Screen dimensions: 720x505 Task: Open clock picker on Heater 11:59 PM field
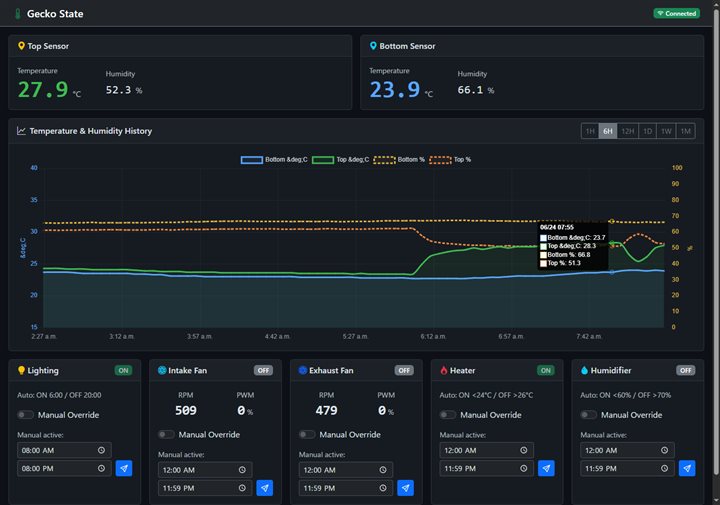523,468
